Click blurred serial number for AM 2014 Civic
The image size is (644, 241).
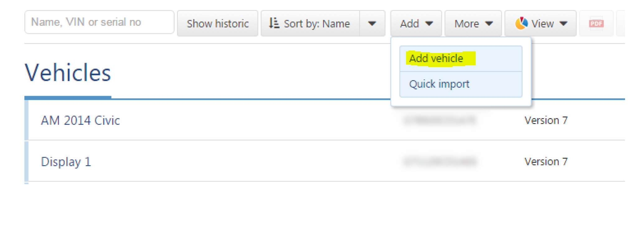(x=439, y=120)
